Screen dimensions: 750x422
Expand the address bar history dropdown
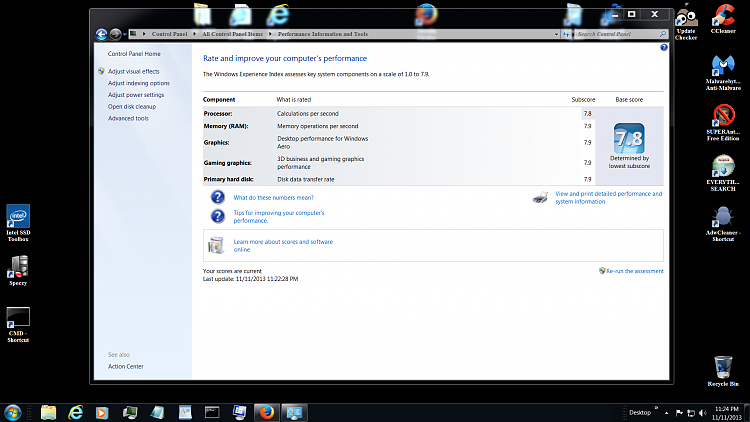556,34
